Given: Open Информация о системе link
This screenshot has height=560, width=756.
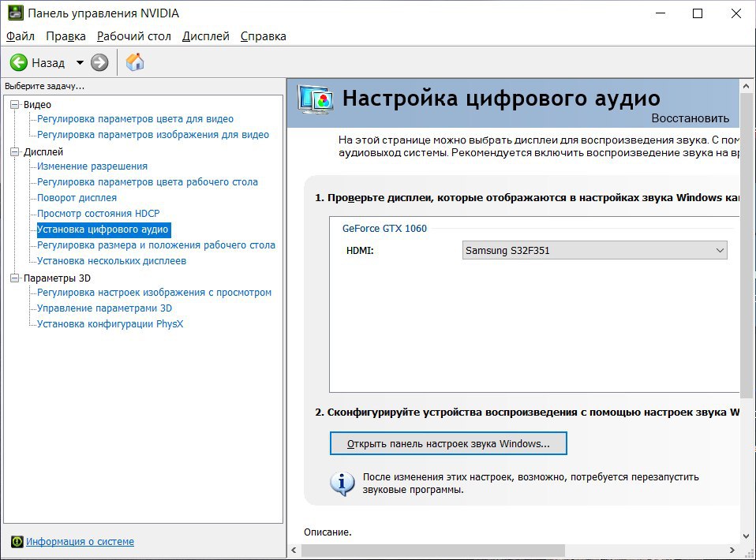Looking at the screenshot, I should [80, 542].
